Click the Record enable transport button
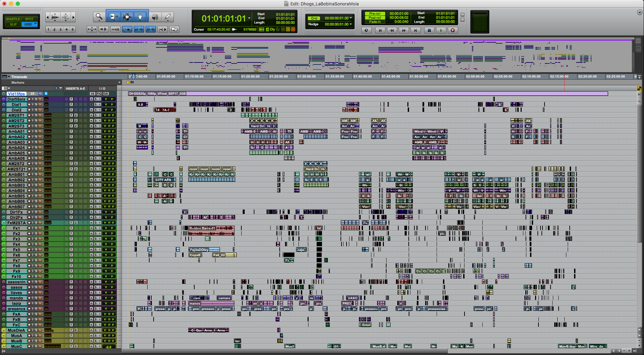 (x=453, y=30)
